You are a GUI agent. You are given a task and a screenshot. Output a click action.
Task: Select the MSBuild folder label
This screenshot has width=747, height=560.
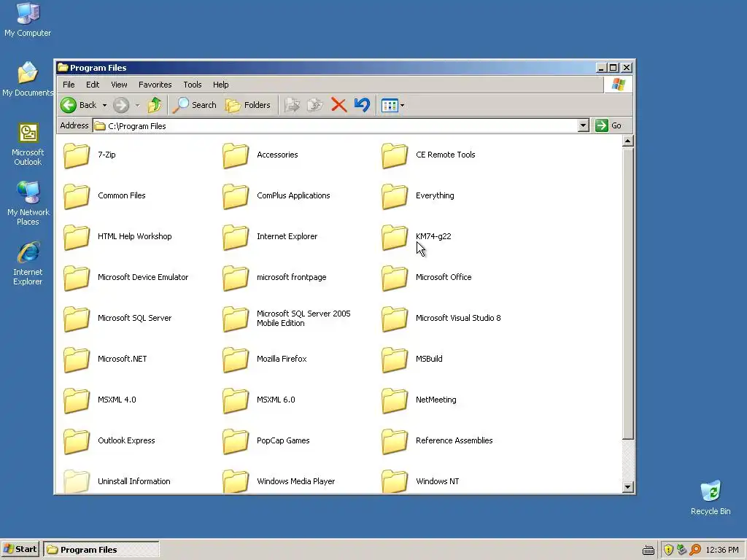click(x=429, y=359)
